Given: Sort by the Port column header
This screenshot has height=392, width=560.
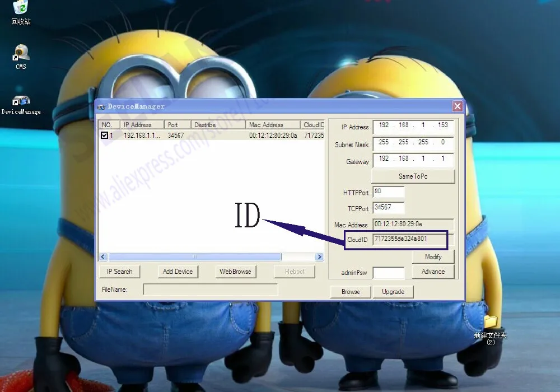Looking at the screenshot, I should click(x=178, y=124).
